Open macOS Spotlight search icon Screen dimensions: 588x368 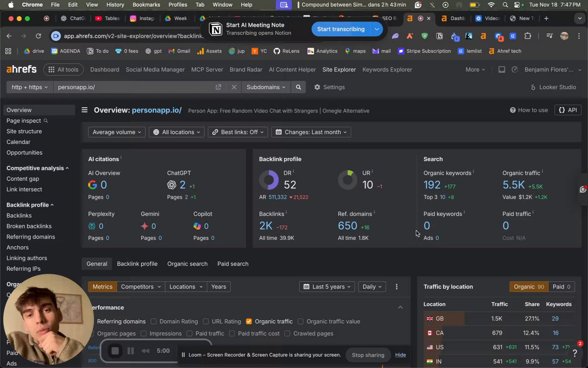(x=505, y=5)
